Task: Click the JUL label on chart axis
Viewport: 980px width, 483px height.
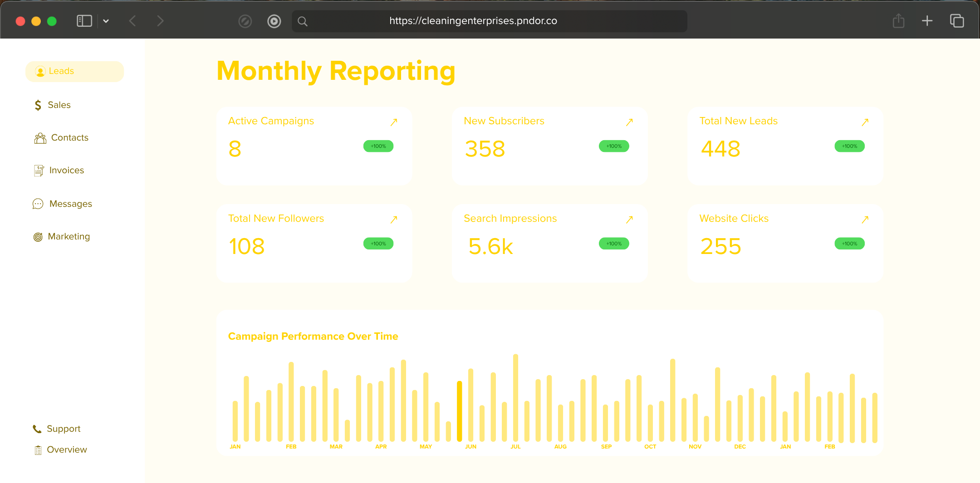Action: click(515, 447)
